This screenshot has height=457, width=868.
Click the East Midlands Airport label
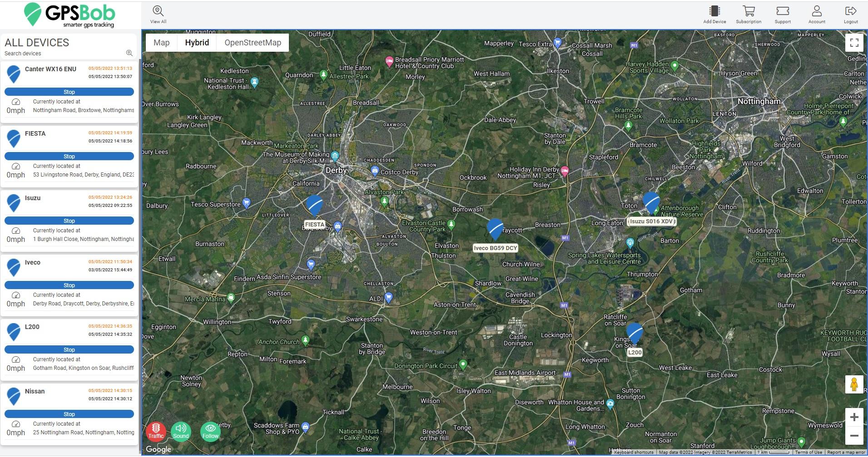[525, 373]
